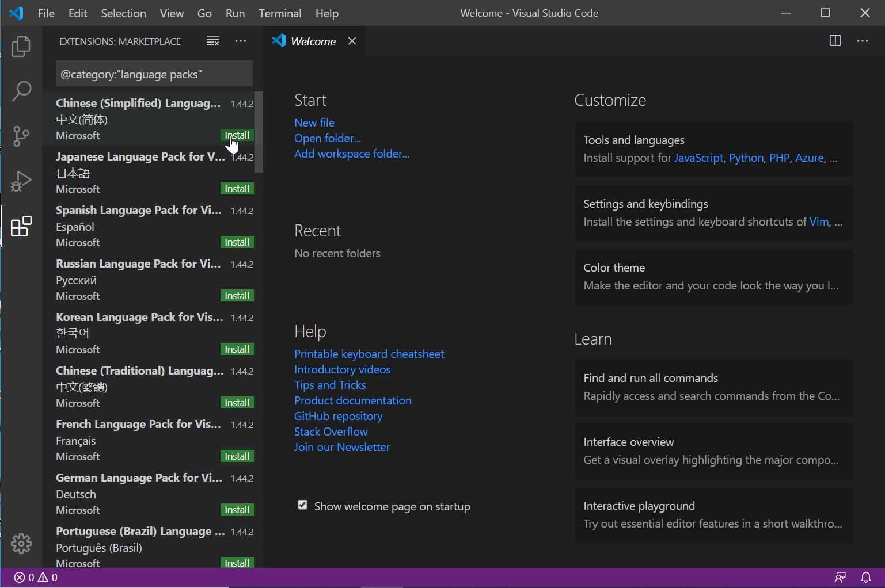Open the Run menu
Viewport: 885px width, 588px height.
[235, 13]
